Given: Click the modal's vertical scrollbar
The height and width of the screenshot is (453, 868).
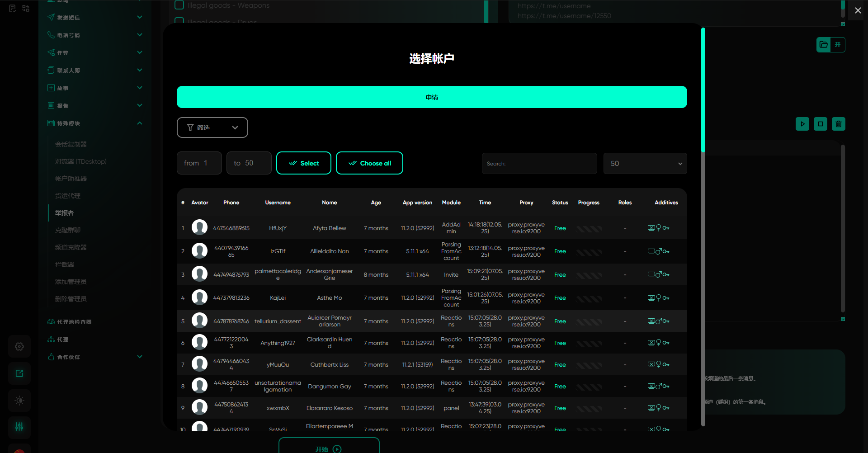Looking at the screenshot, I should tap(703, 90).
